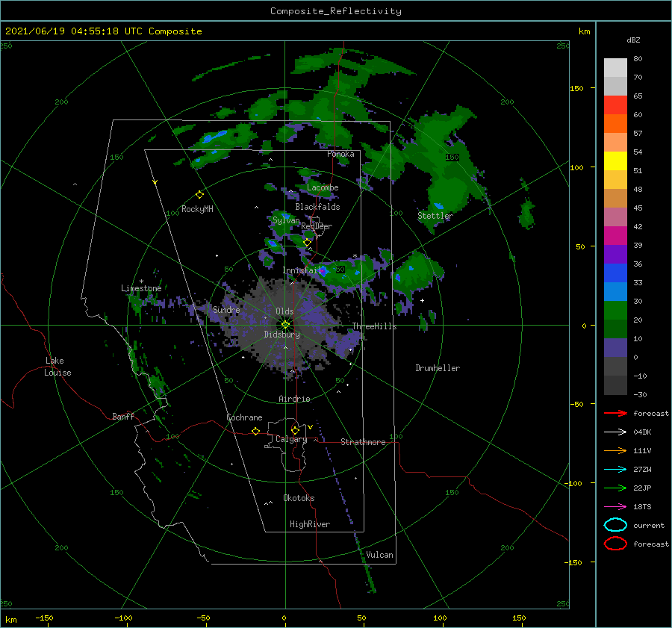Click the red forecast arrow in legend
This screenshot has height=628, width=672.
615,413
